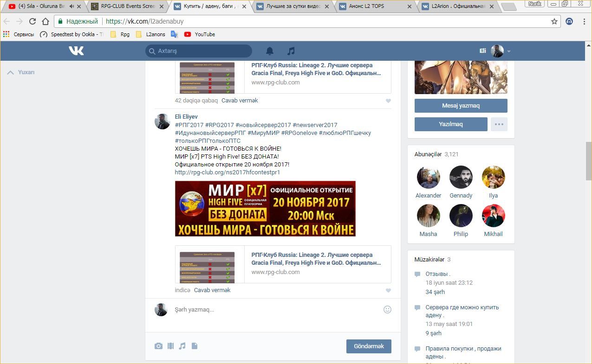Open the Müzakirələr discussions section

click(429, 260)
